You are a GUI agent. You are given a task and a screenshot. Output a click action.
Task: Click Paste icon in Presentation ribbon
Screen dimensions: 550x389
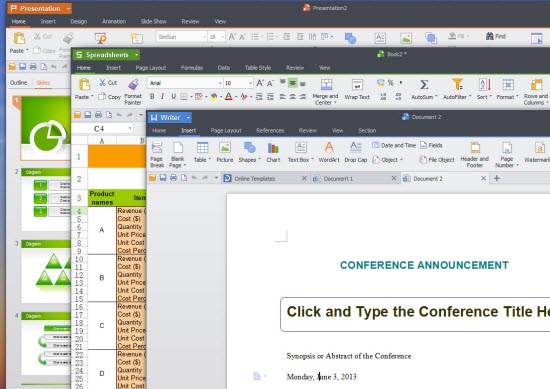(19, 38)
